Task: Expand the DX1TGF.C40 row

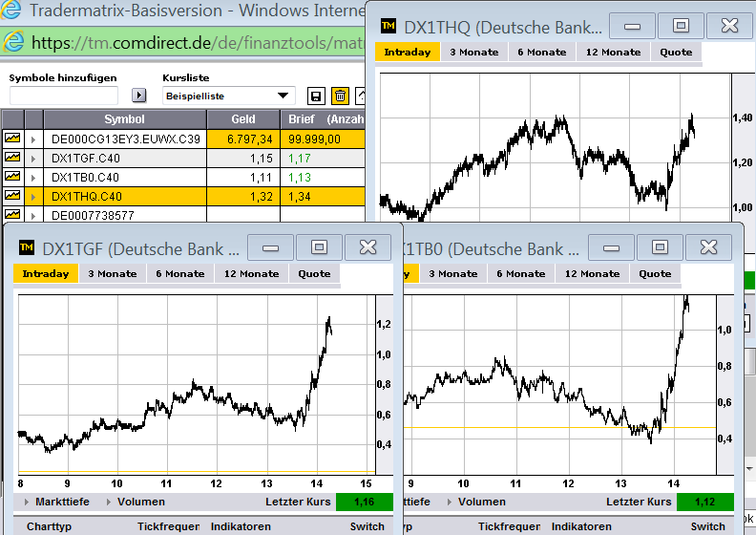Action: coord(33,159)
